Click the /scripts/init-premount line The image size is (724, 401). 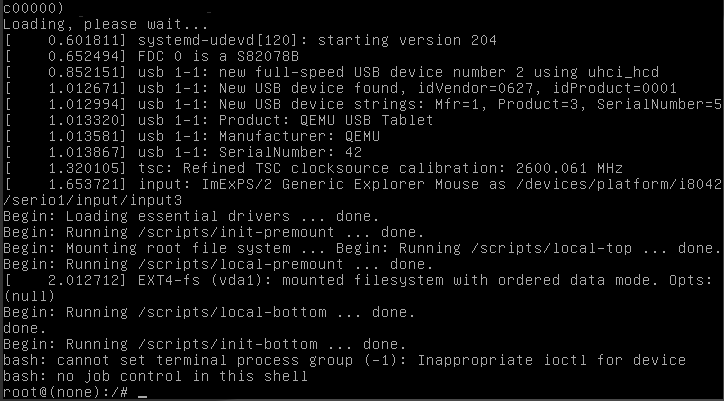coord(213,232)
